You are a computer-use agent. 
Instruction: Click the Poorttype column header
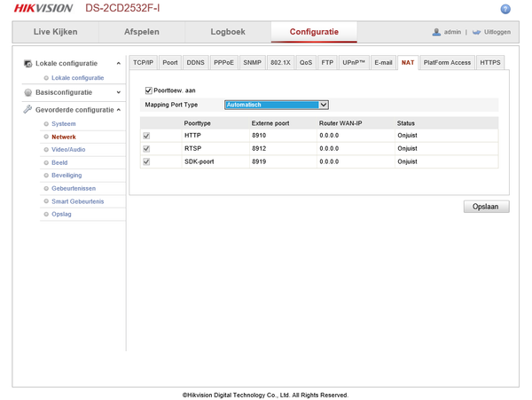[x=197, y=123]
